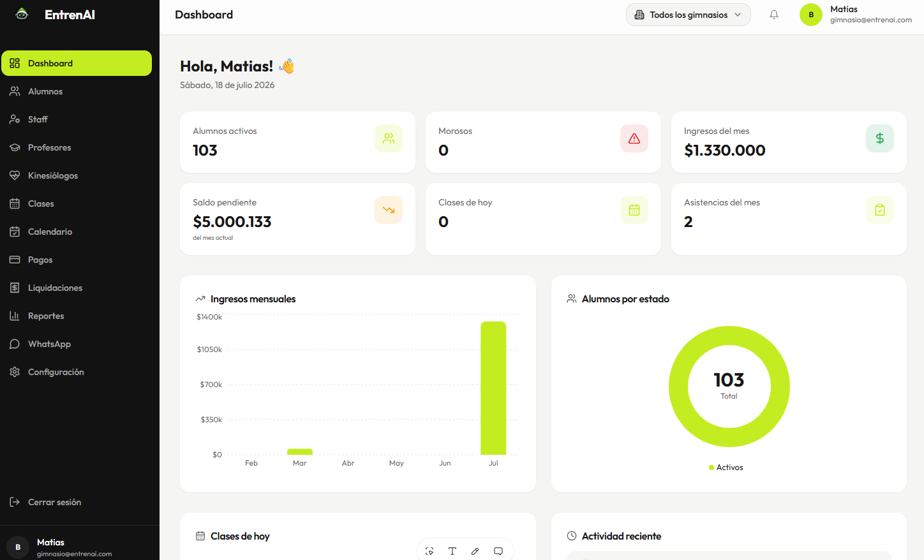The image size is (924, 560).
Task: Click the Ingresos del mes dollar icon
Action: 880,138
